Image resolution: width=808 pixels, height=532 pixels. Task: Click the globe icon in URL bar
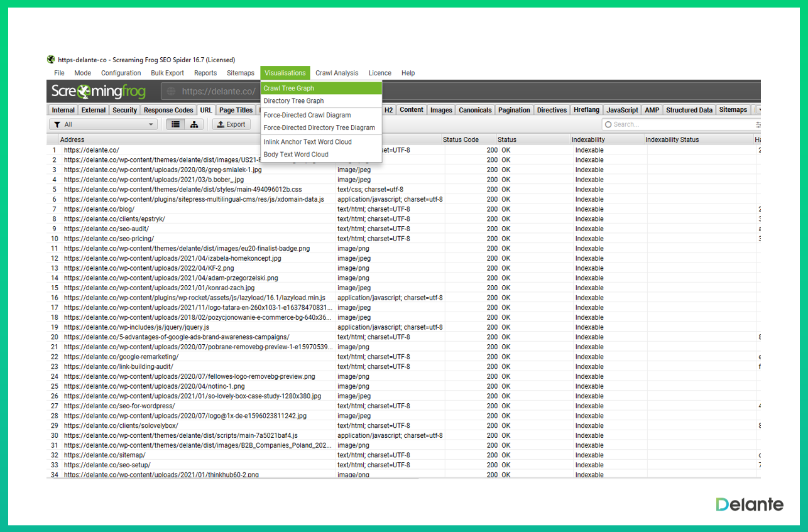pos(171,92)
